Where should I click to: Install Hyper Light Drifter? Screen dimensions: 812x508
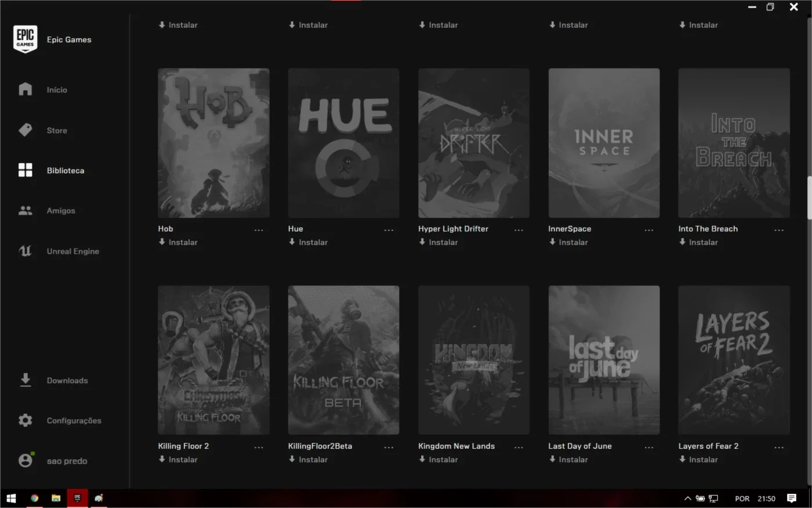pos(438,242)
